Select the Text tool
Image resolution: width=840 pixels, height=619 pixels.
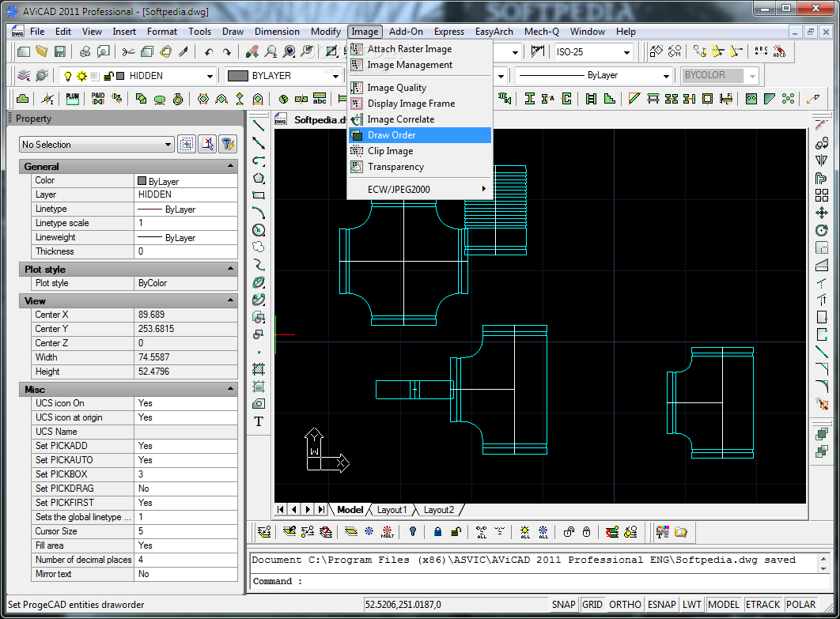259,421
